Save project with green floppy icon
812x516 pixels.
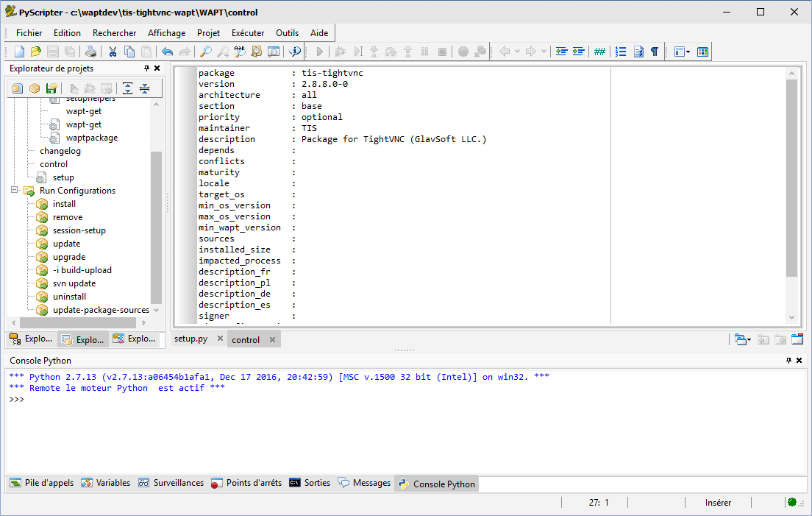click(51, 88)
